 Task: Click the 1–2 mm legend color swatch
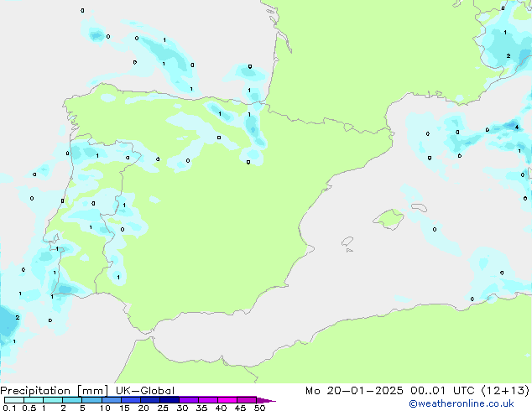[x=53, y=400]
